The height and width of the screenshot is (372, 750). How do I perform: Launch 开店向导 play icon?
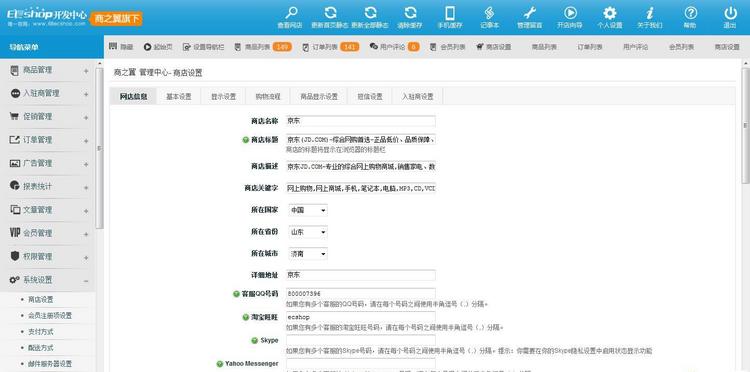[570, 13]
